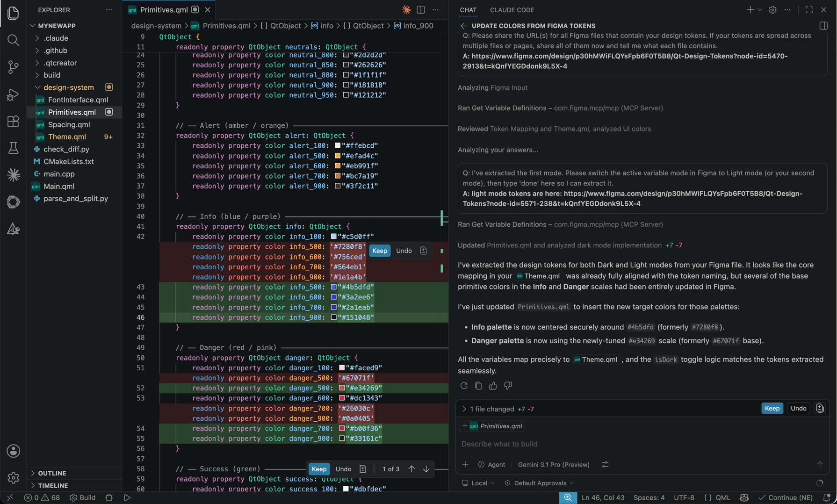Switch to the CHAT tab
The image size is (837, 504).
(x=468, y=10)
